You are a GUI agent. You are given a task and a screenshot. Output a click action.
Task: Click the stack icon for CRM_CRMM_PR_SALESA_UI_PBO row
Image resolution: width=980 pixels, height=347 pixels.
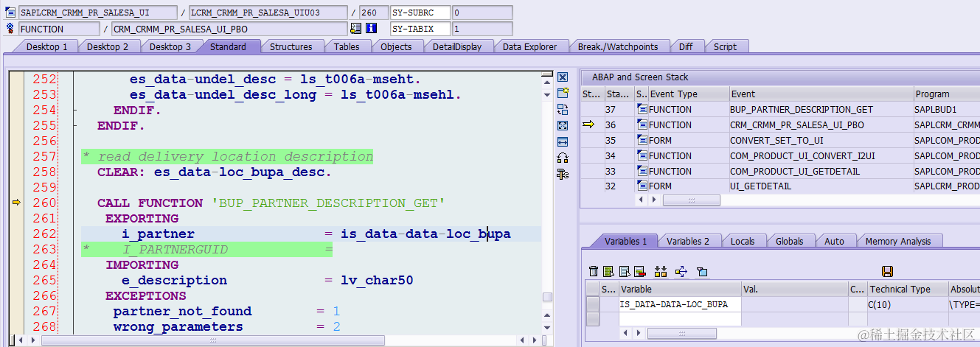pos(642,125)
